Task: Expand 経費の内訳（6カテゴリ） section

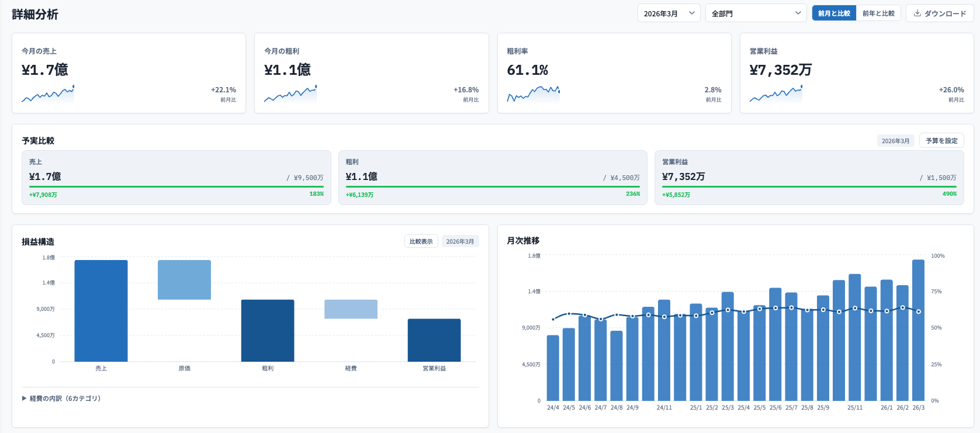Action: [65, 399]
